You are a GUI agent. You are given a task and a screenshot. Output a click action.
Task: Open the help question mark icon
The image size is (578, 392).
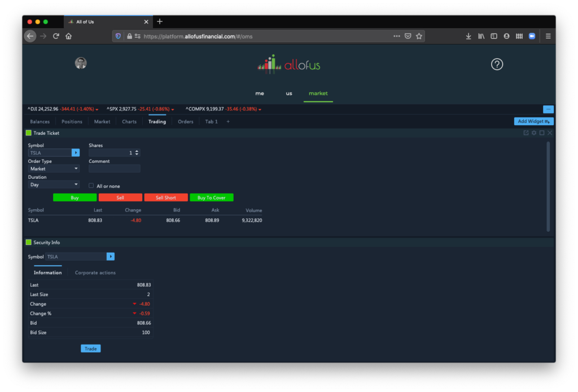(497, 64)
